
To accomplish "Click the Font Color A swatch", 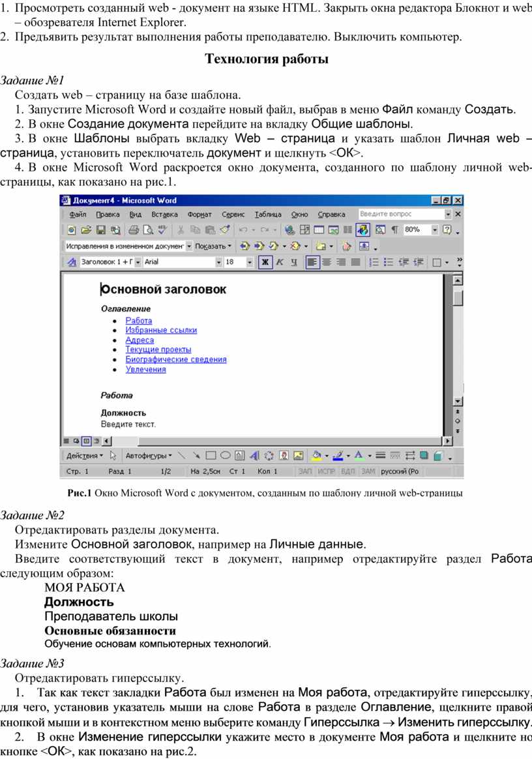I will [x=358, y=456].
